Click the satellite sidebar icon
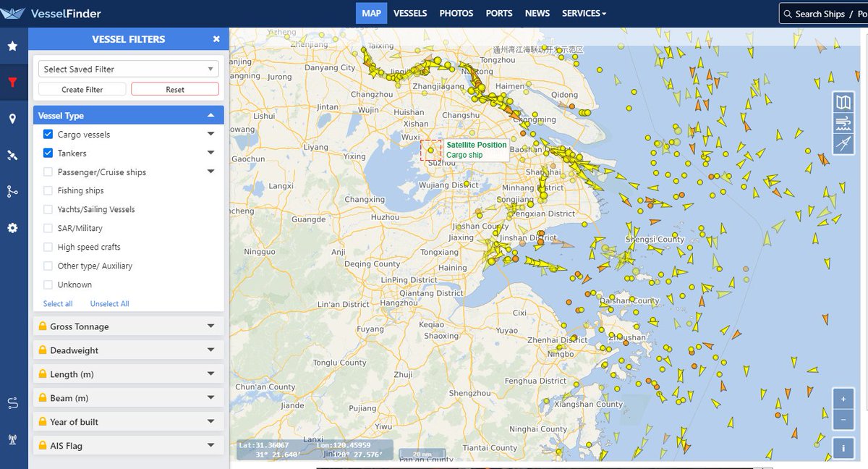 (12, 155)
